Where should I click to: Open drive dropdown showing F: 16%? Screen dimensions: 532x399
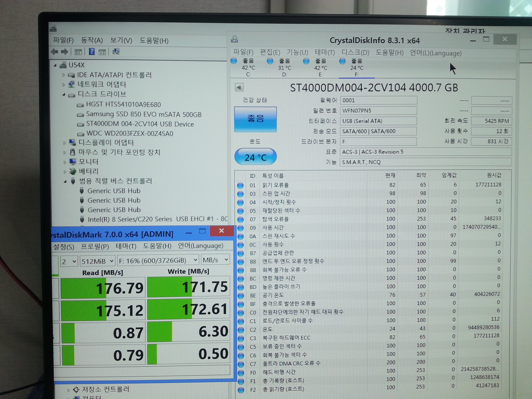(158, 260)
